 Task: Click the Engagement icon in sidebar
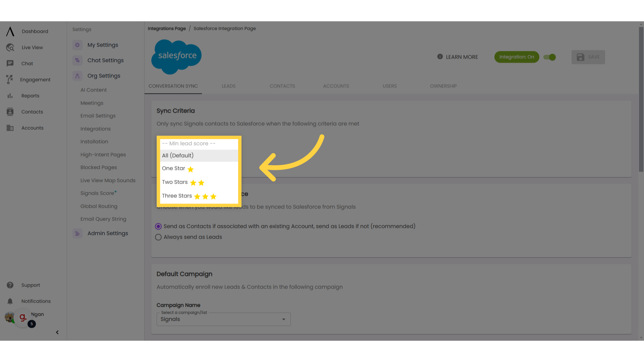[x=9, y=79]
